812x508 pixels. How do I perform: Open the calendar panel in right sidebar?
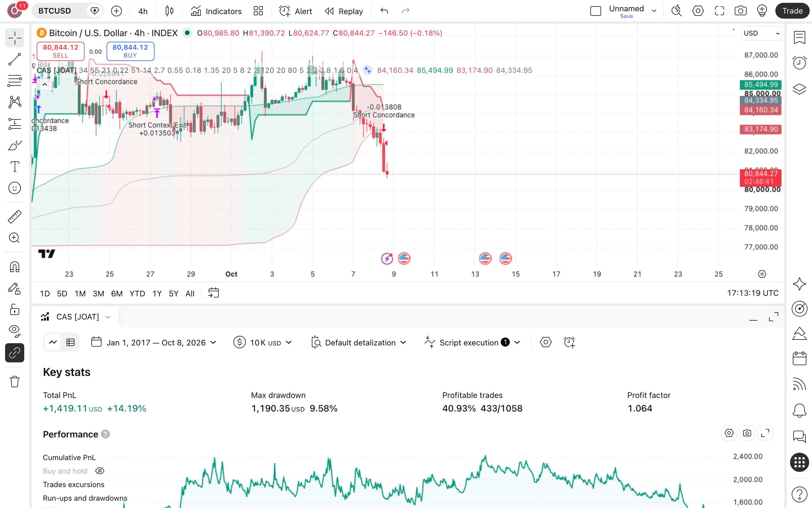coord(799,358)
